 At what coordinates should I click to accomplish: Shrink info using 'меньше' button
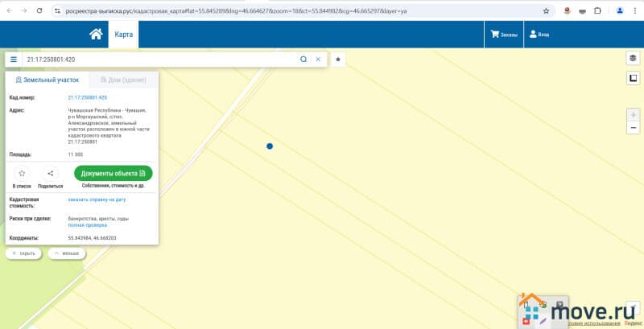coord(67,253)
